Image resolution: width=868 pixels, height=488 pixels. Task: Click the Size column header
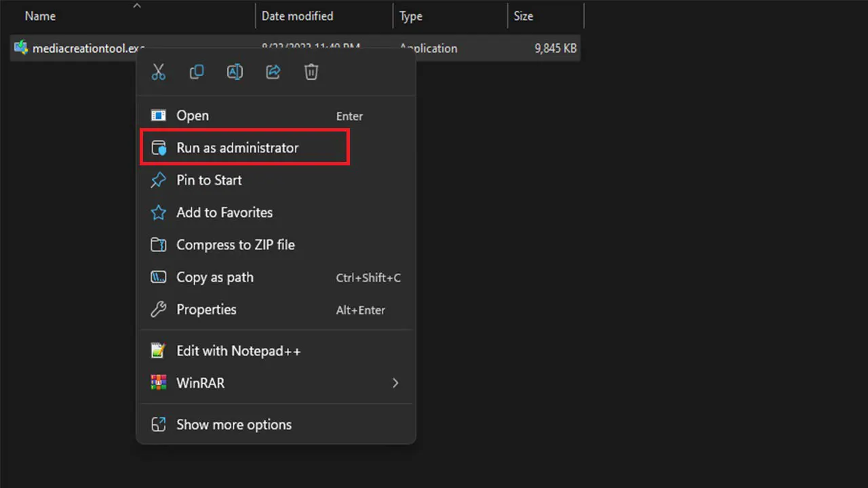[523, 16]
